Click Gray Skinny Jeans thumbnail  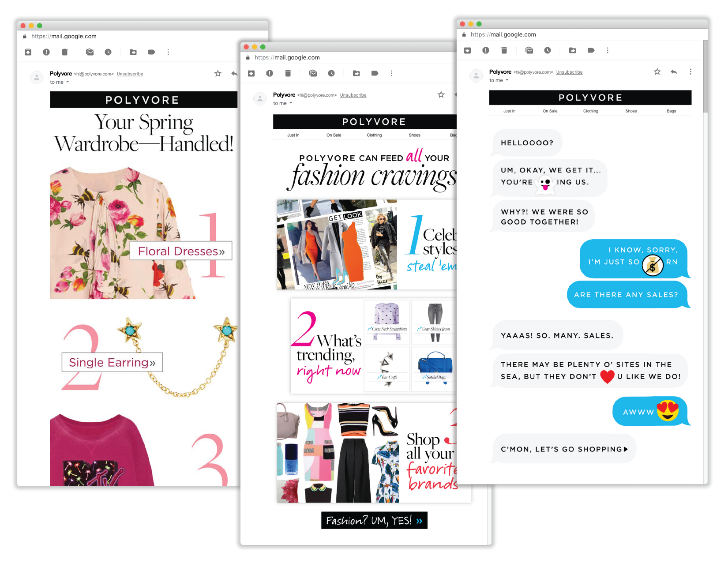434,322
